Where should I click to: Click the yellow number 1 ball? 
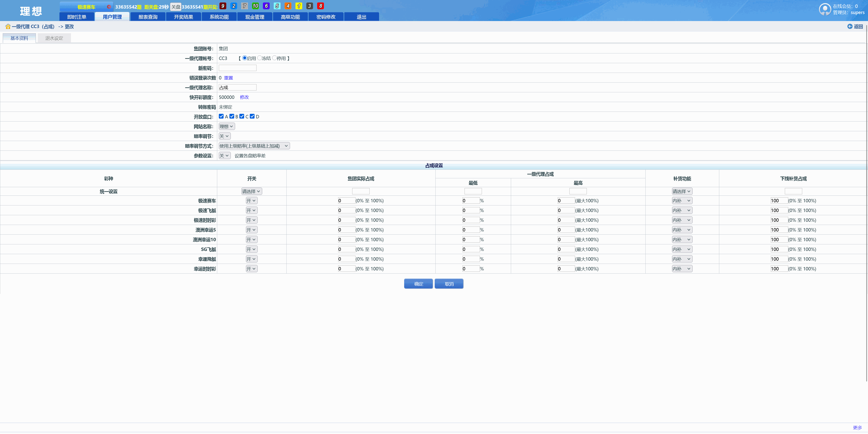tap(299, 6)
